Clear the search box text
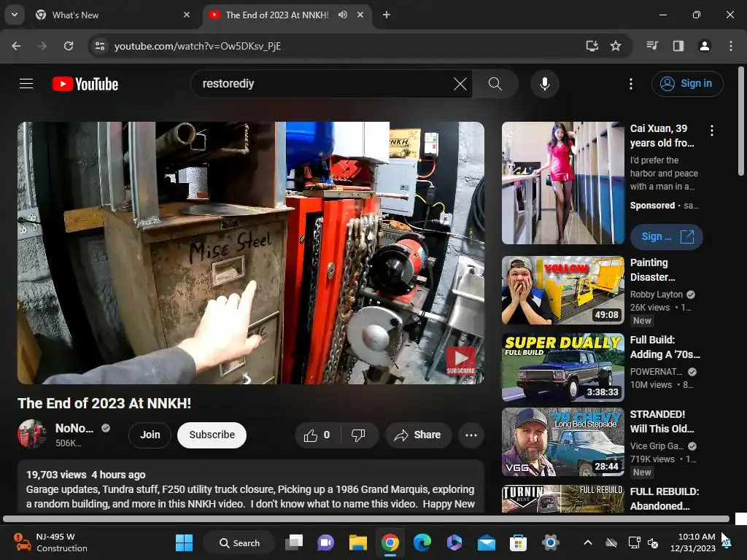This screenshot has height=560, width=747. tap(460, 84)
